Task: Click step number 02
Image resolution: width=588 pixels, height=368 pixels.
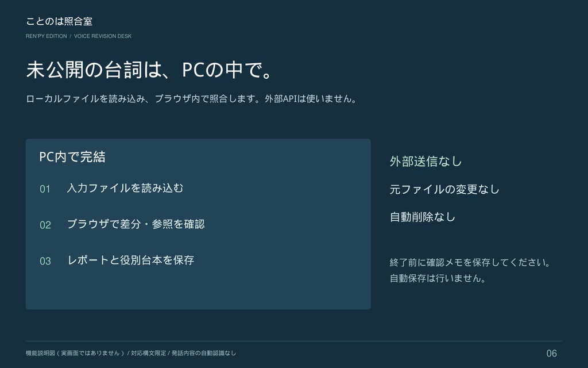Action: click(45, 225)
